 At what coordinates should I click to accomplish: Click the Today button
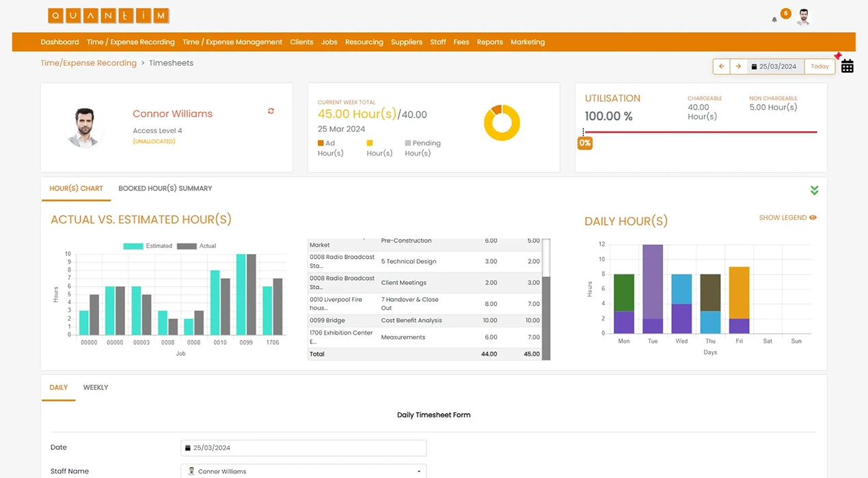pos(819,66)
